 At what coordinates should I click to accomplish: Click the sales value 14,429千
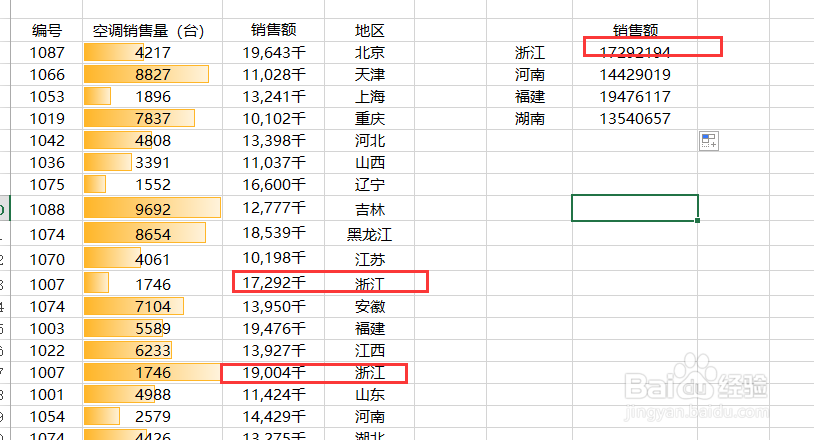coord(274,417)
